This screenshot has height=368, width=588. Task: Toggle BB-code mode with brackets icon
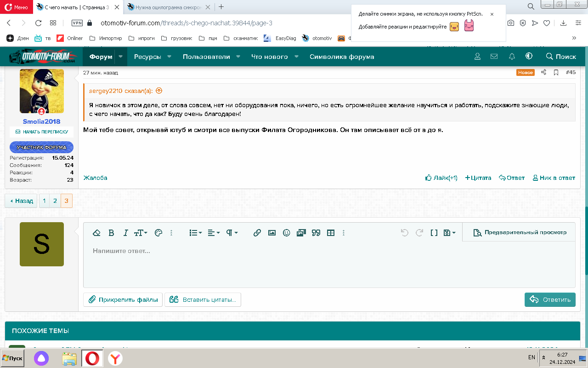[434, 233]
